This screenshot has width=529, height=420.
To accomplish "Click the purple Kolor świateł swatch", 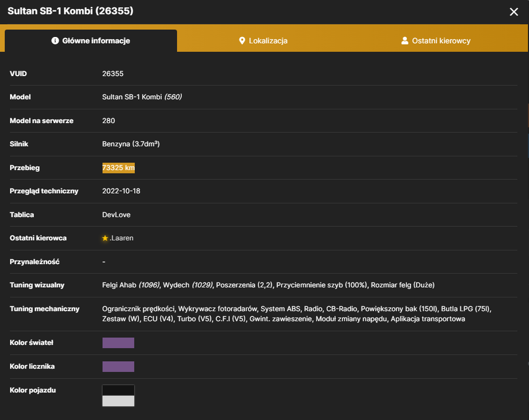I will click(118, 343).
